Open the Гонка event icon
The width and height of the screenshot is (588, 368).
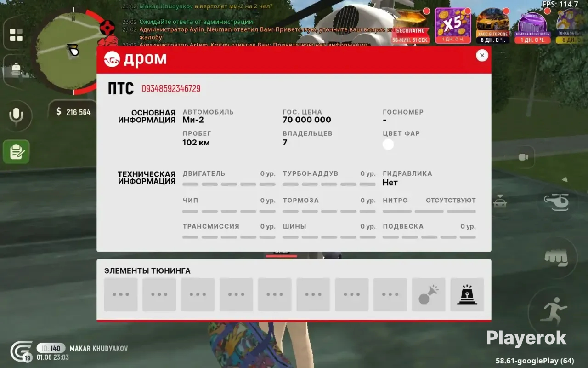571,26
